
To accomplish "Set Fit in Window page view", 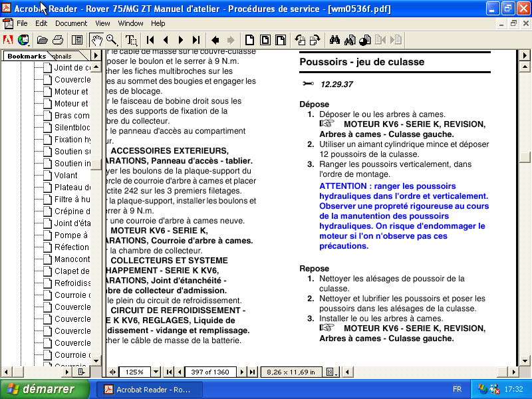I will pyautogui.click(x=265, y=40).
